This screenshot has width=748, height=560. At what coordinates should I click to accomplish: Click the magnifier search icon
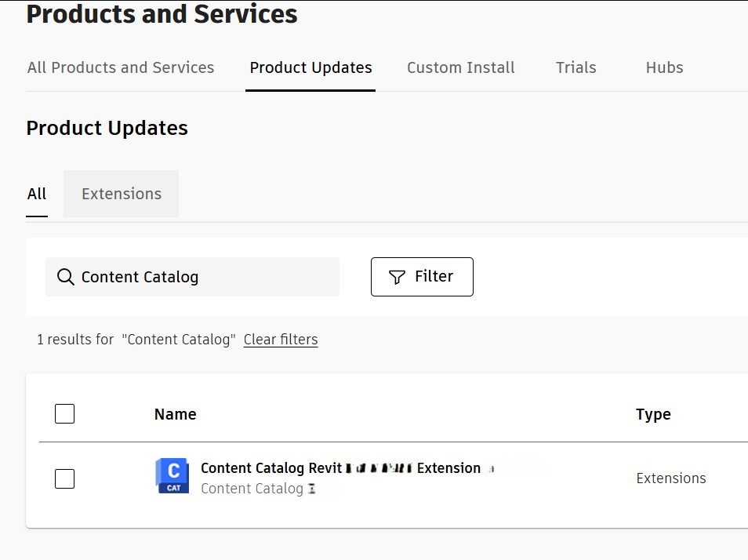coord(66,277)
